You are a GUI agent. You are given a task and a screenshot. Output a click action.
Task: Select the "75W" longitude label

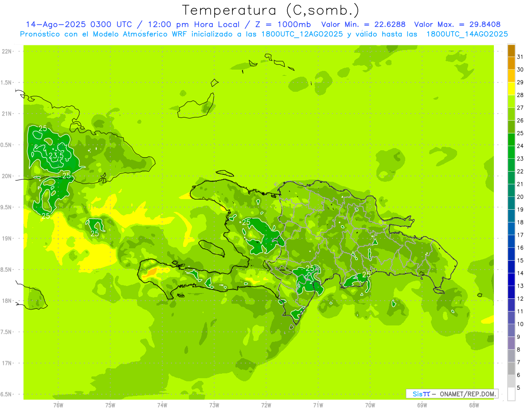(110, 405)
